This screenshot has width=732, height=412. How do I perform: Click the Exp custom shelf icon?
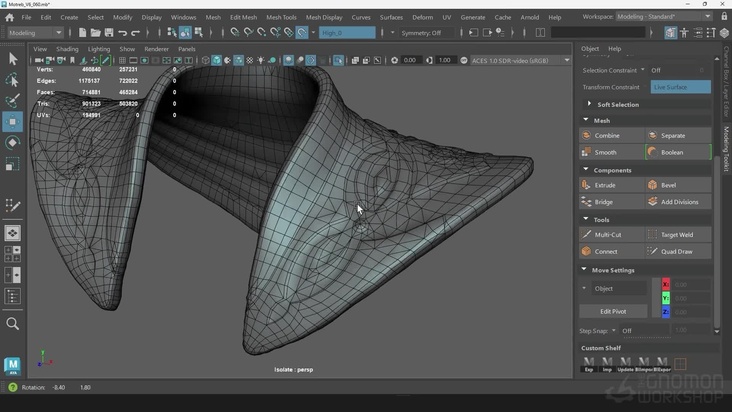click(589, 364)
